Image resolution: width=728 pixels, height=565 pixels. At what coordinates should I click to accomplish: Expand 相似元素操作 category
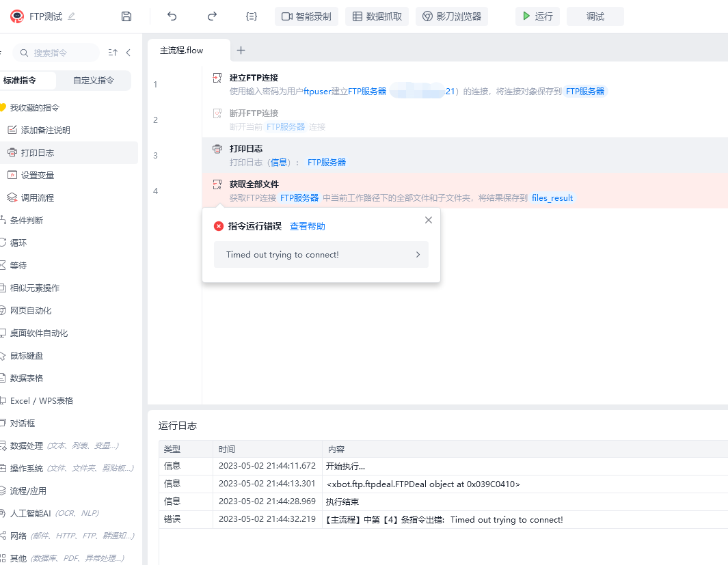tap(35, 288)
